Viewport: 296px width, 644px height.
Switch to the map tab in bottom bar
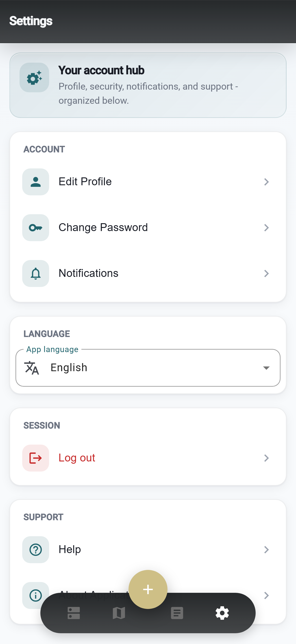pyautogui.click(x=119, y=613)
